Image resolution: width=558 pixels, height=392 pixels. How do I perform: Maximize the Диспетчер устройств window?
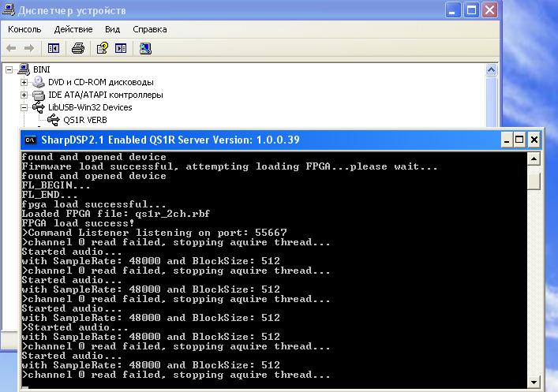pos(471,10)
